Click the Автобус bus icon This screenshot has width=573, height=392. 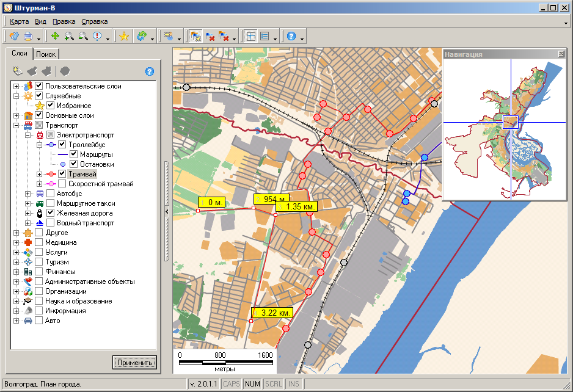(x=40, y=194)
